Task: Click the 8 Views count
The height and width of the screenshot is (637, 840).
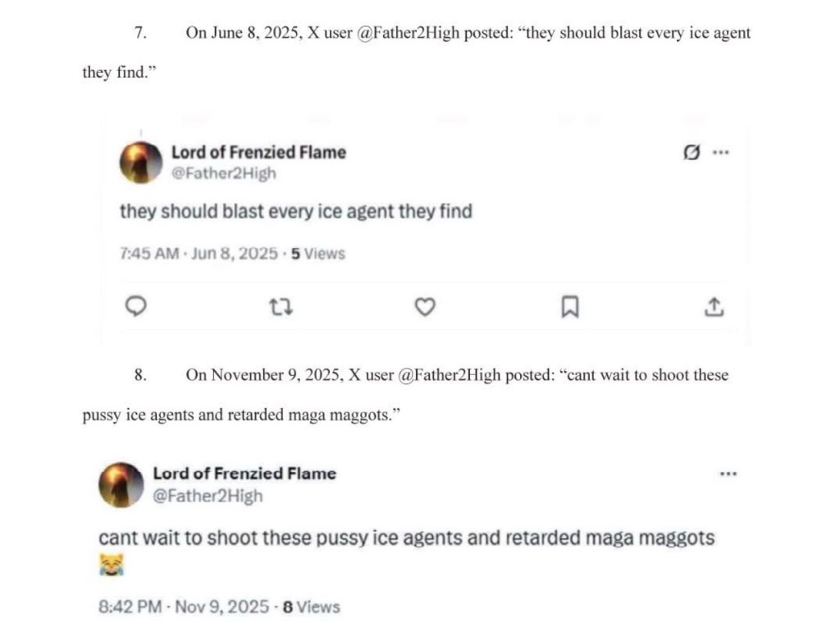Action: click(310, 607)
